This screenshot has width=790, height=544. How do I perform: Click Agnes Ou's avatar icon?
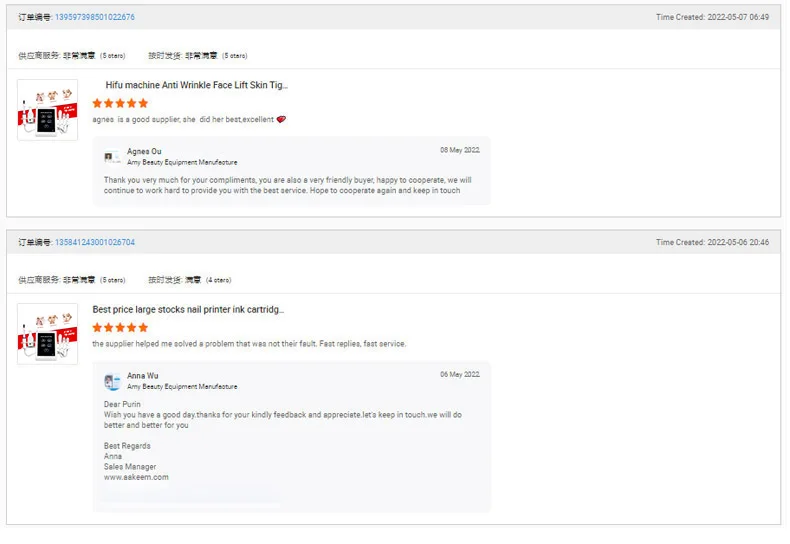click(x=112, y=156)
